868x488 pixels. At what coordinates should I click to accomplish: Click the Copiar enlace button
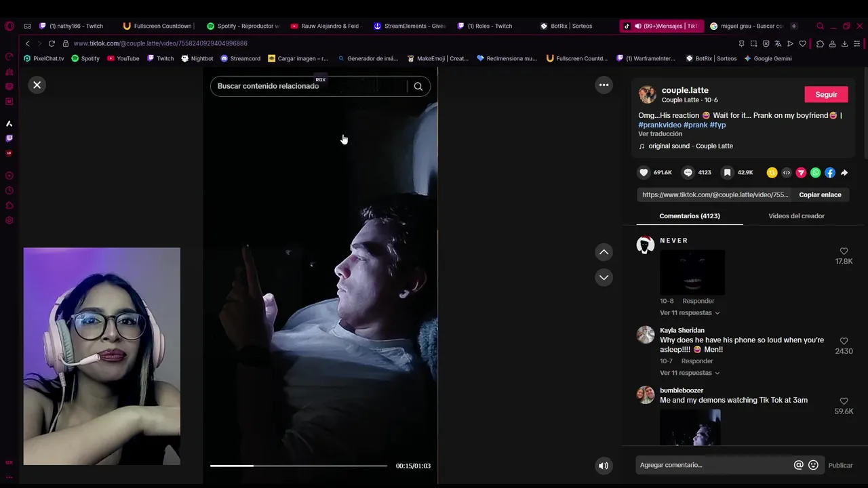pos(820,195)
